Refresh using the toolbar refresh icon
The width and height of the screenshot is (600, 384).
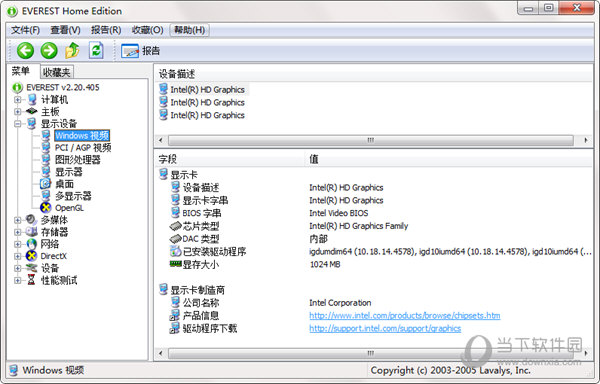96,50
